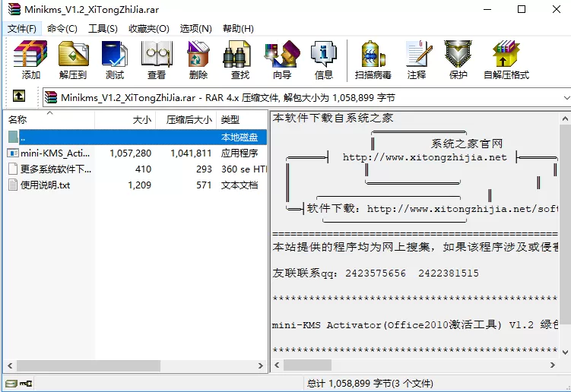Click the 删除 (Delete) recycle icon

(198, 60)
